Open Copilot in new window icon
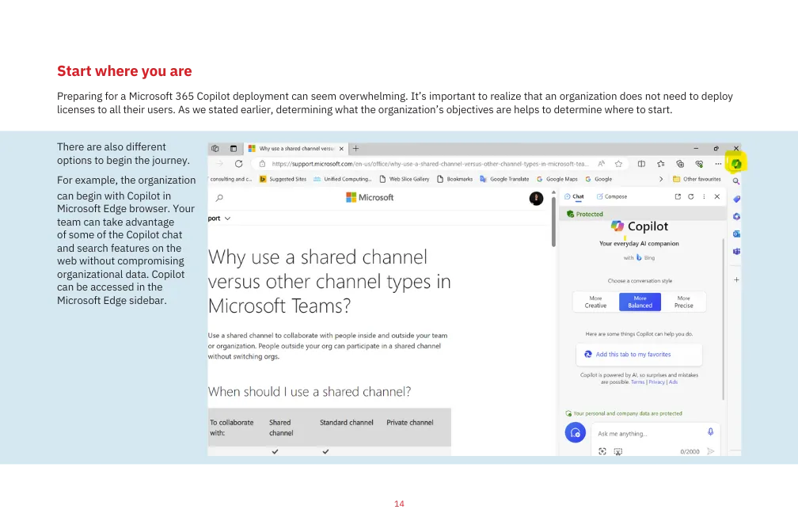 coord(678,196)
